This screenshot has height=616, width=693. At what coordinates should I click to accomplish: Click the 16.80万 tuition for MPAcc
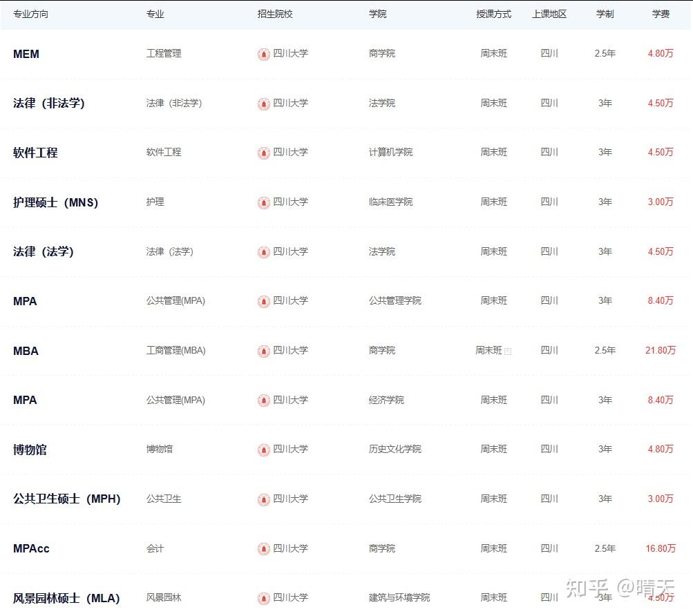click(x=661, y=548)
